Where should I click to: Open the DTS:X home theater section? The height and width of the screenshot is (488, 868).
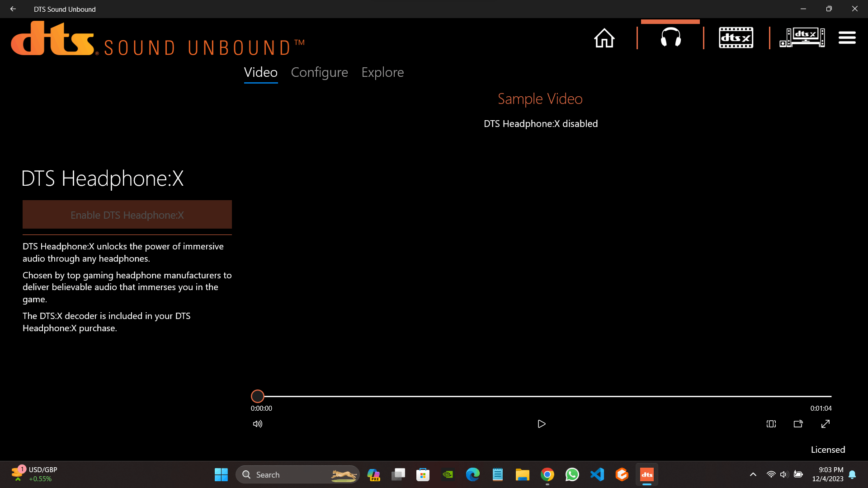tap(802, 38)
